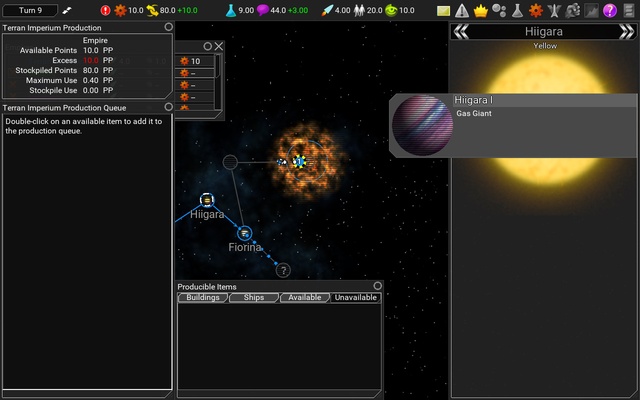Image resolution: width=640 pixels, height=400 pixels.
Task: Pin the Terran Imperium Production panel
Action: click(x=168, y=27)
